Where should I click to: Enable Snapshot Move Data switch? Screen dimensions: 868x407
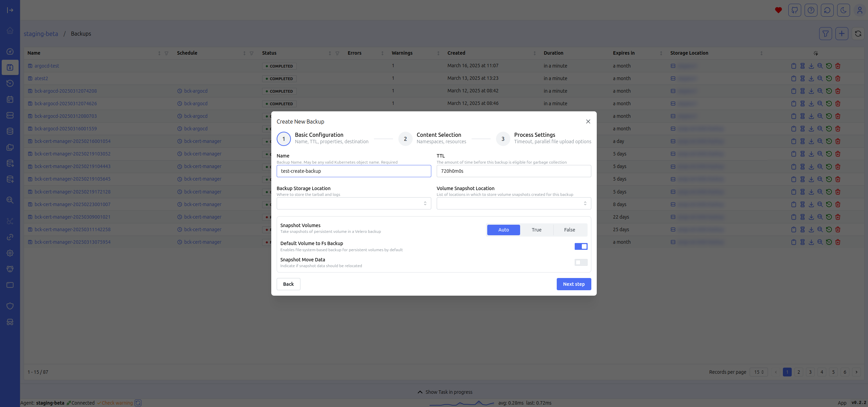pos(581,262)
